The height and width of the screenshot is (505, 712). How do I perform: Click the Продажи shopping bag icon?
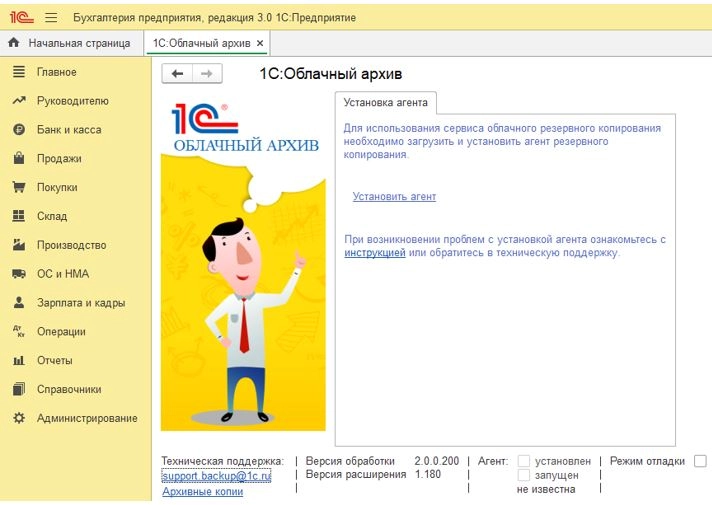pyautogui.click(x=19, y=158)
